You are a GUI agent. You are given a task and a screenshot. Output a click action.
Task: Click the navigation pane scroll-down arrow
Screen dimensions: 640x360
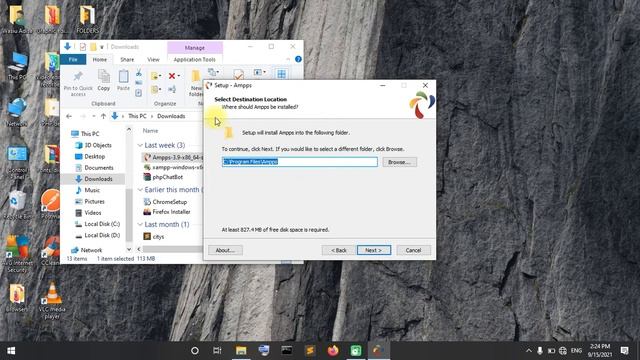129,249
